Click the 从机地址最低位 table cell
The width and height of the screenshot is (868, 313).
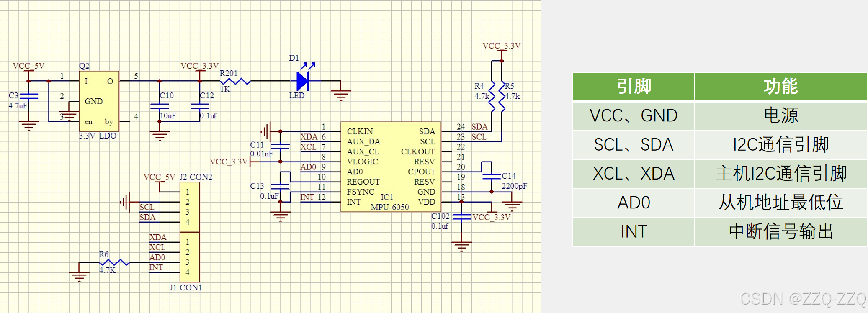pyautogui.click(x=781, y=203)
